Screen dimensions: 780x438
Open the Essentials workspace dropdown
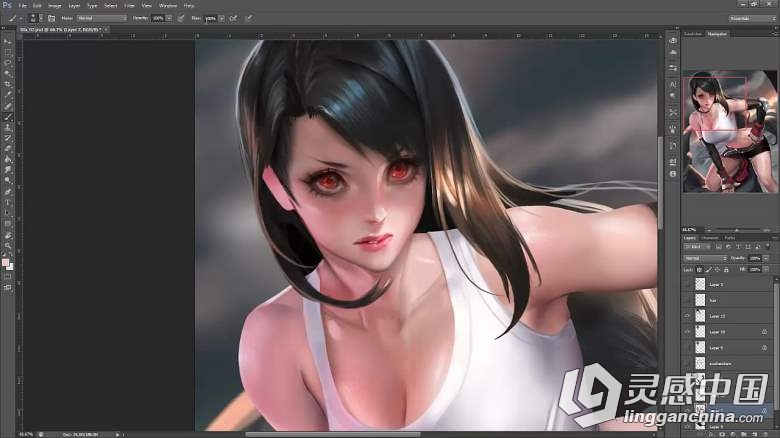753,18
